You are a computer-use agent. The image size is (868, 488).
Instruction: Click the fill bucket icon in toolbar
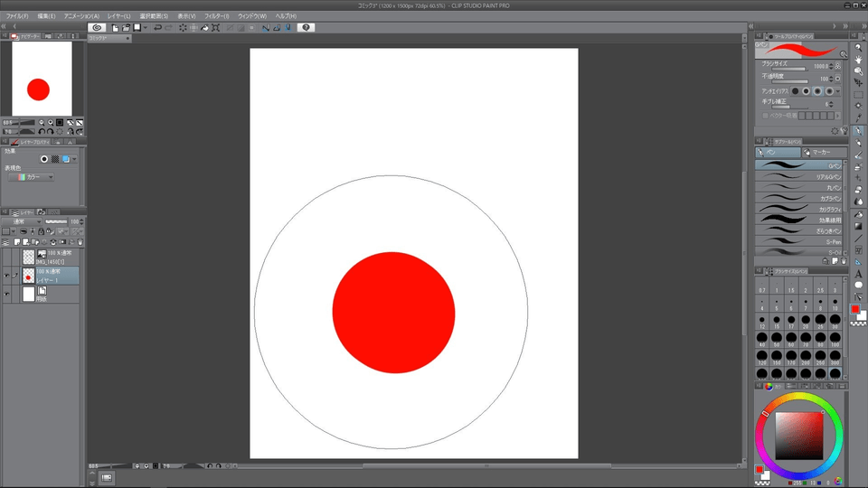(x=204, y=28)
